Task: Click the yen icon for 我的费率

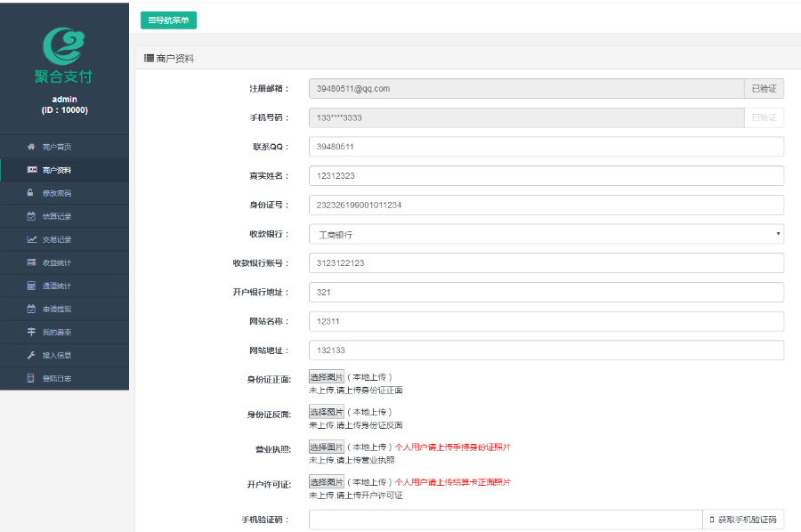Action: click(x=31, y=332)
